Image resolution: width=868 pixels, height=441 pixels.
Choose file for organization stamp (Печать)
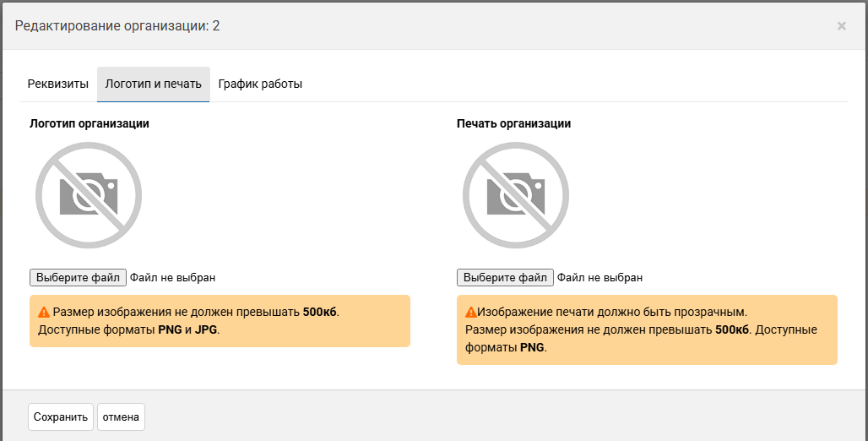[506, 278]
